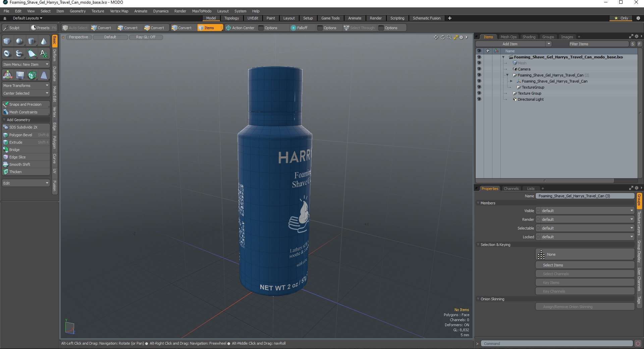Image resolution: width=644 pixels, height=349 pixels.
Task: Expand Foaming_Shave_Gel_Harrys_Travel_Can mesh child
Action: pos(511,81)
